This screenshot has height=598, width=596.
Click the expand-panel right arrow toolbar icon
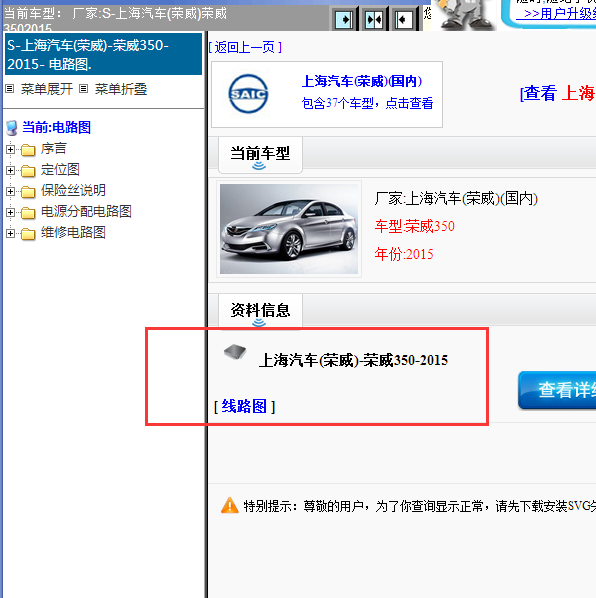[x=344, y=19]
